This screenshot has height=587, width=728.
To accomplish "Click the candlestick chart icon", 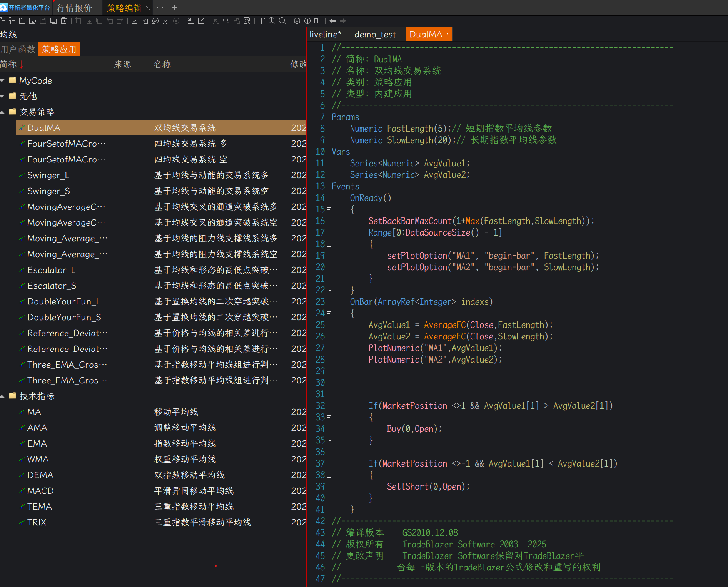I will pos(318,21).
